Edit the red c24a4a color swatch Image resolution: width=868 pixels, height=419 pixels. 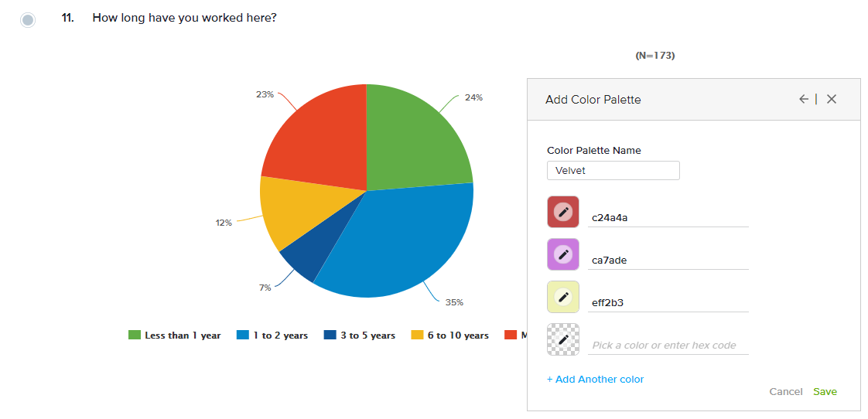tap(563, 212)
